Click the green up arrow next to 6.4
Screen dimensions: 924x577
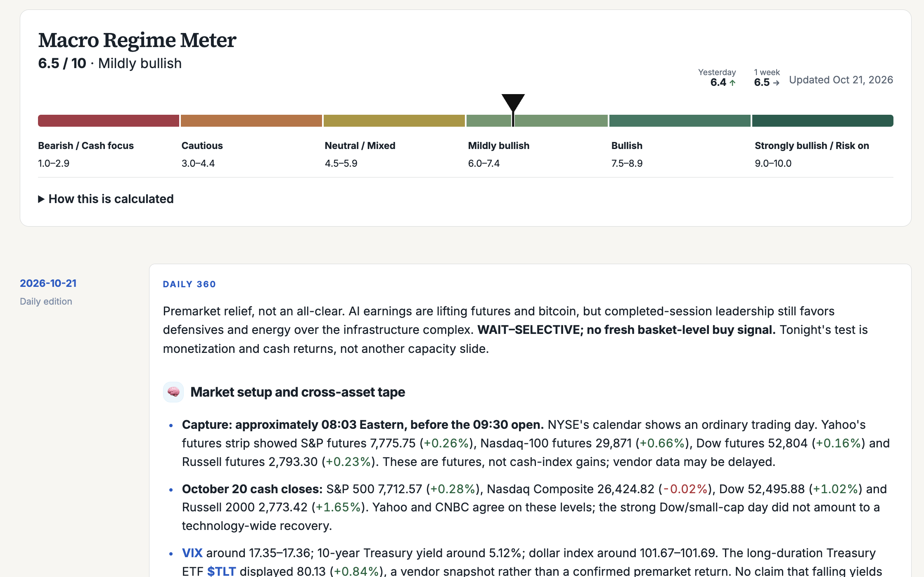(732, 83)
